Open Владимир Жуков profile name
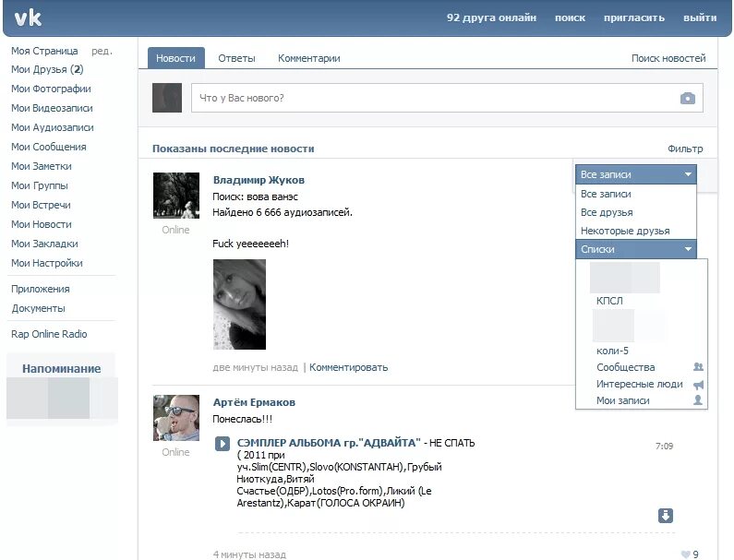This screenshot has height=560, width=734. (259, 180)
